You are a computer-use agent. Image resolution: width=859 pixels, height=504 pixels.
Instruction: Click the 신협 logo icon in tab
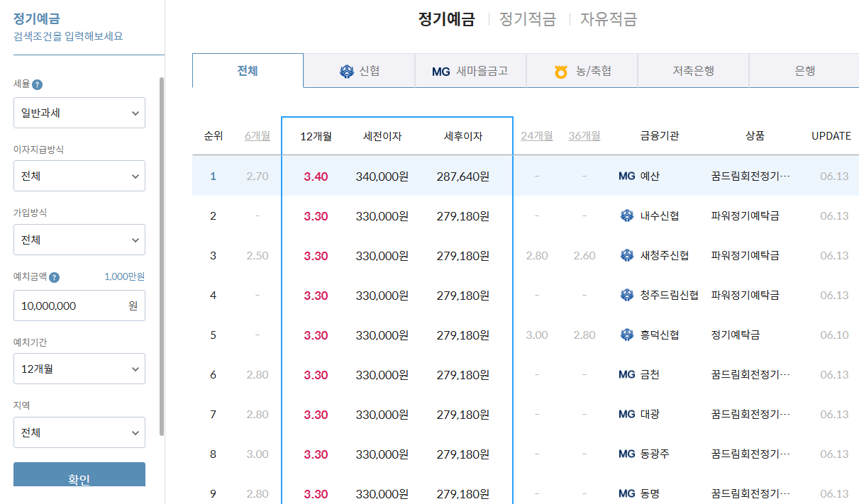click(347, 71)
